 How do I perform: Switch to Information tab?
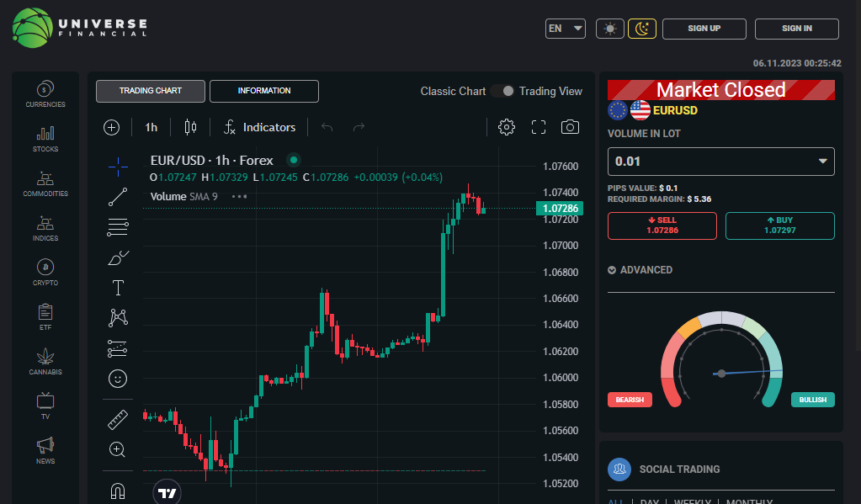(264, 91)
